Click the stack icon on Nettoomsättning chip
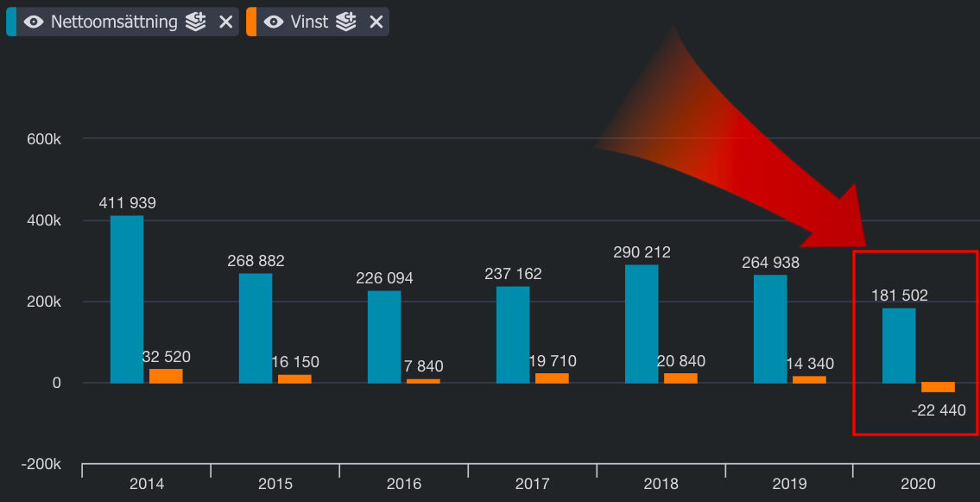 [196, 22]
